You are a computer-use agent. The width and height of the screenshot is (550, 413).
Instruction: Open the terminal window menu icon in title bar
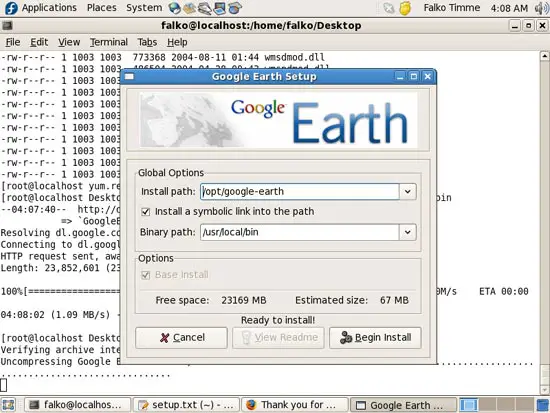(7, 25)
